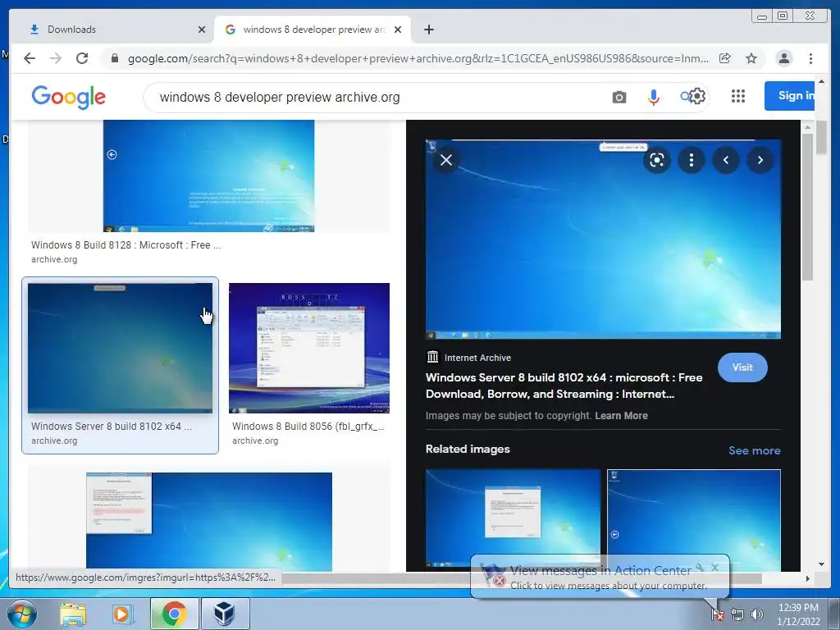The height and width of the screenshot is (630, 840).
Task: Start voice search with microphone icon
Action: (x=653, y=97)
